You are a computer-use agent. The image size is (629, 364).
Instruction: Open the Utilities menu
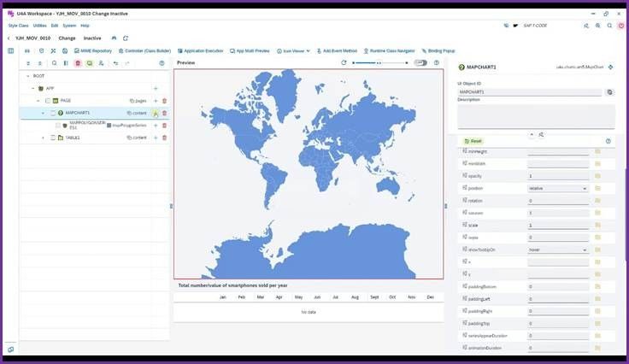pyautogui.click(x=39, y=26)
